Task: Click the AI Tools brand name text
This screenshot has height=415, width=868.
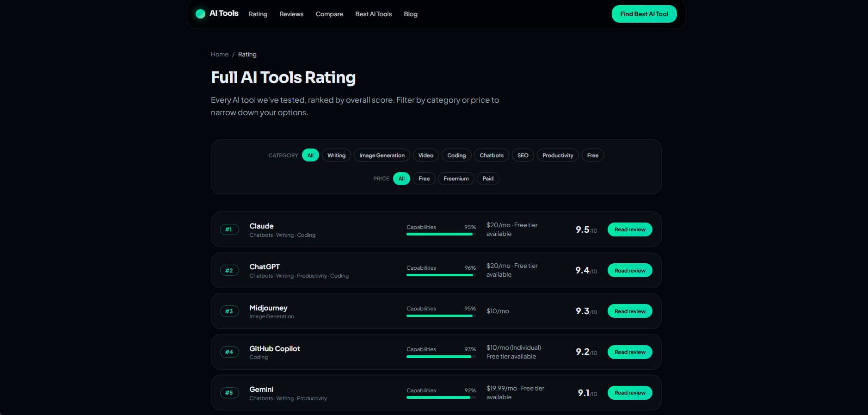Action: (x=224, y=13)
